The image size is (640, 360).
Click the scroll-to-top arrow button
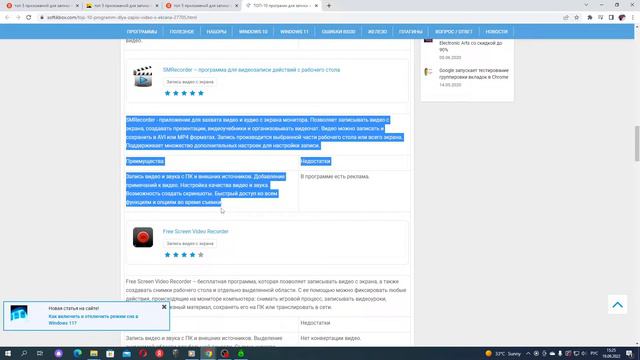[x=617, y=304]
